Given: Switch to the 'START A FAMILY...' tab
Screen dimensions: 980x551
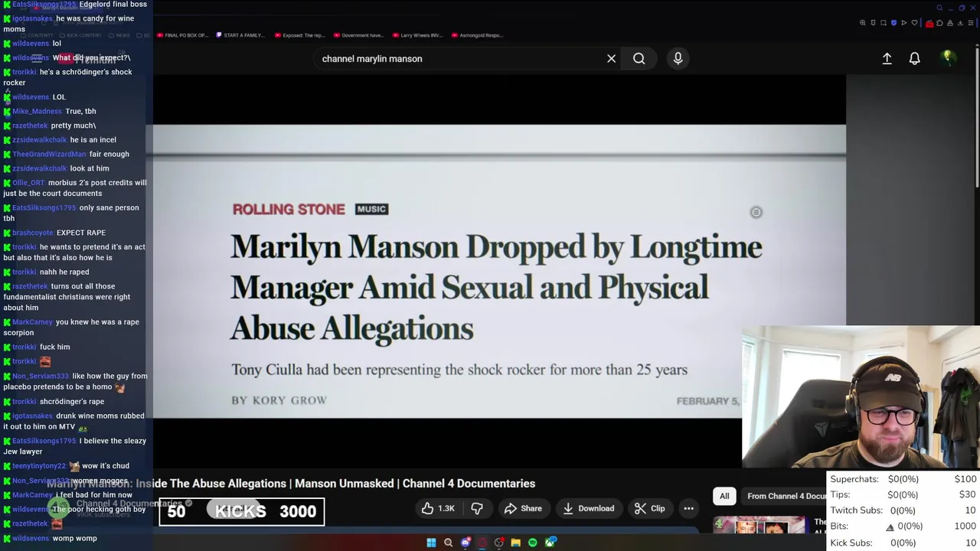Looking at the screenshot, I should pyautogui.click(x=240, y=35).
